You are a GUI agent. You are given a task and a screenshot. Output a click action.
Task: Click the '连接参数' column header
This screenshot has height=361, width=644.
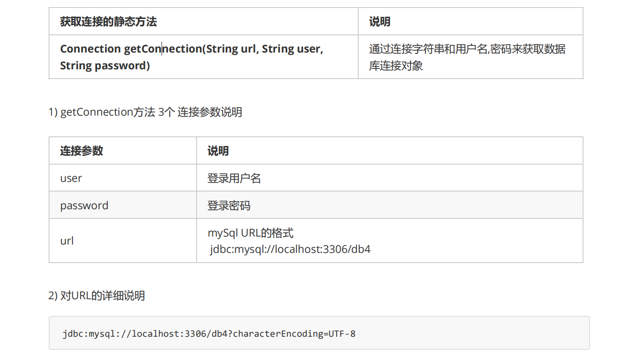(81, 151)
